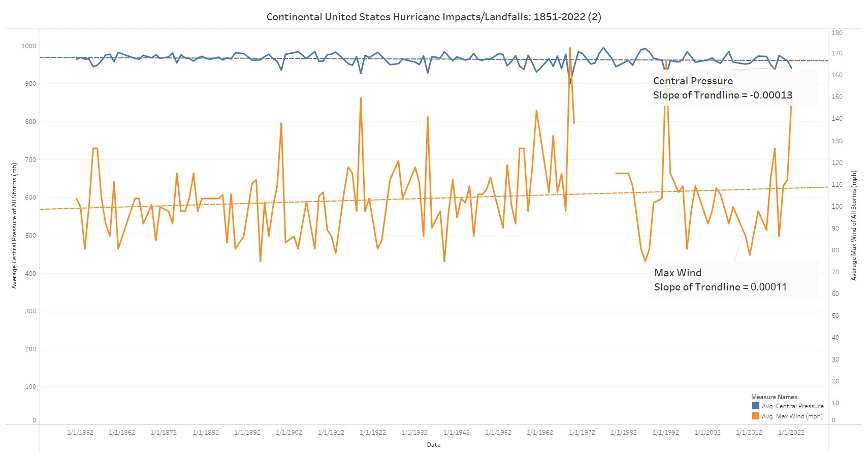
Task: Click the chart title about Hurricane Impacts/Landfalls
Action: coord(434,17)
